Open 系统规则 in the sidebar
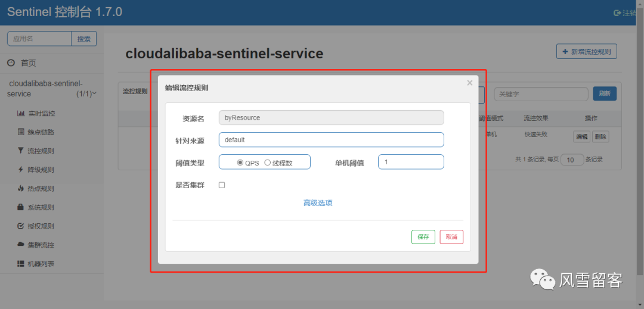This screenshot has width=644, height=309. (x=41, y=208)
